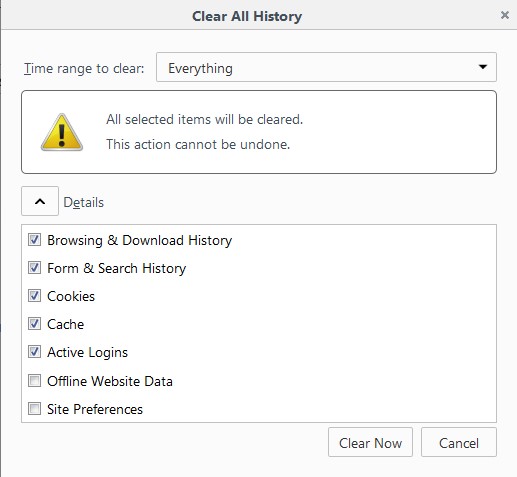This screenshot has height=477, width=517.
Task: Click the Time range to clear label
Action: click(84, 68)
